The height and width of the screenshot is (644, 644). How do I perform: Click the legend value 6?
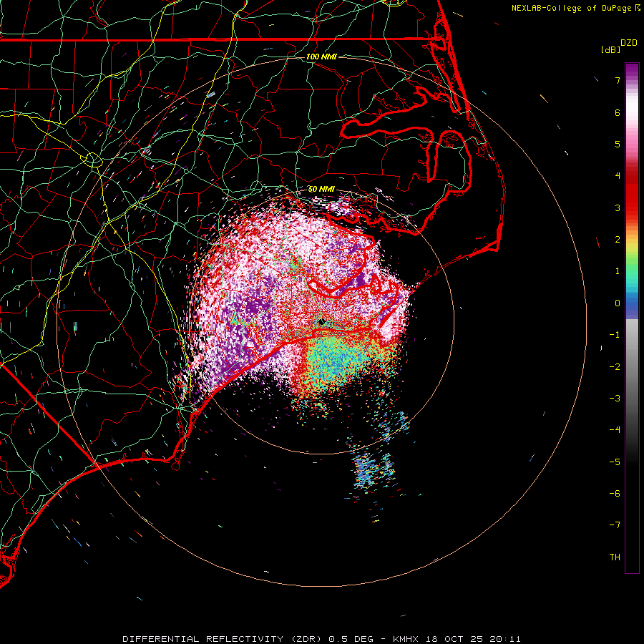pos(618,112)
